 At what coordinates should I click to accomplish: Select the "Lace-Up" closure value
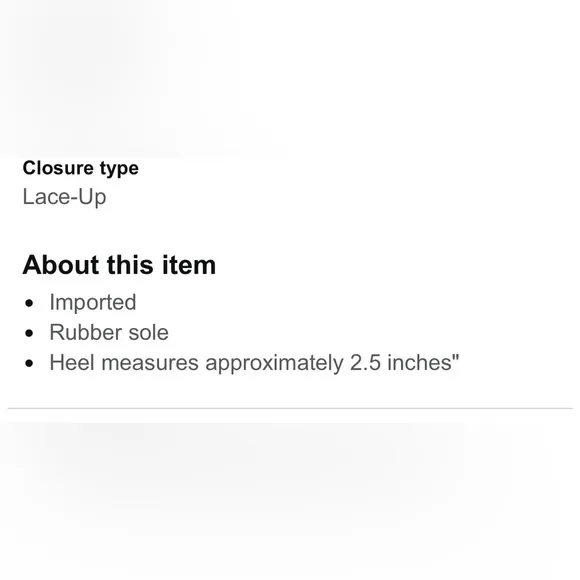point(64,197)
